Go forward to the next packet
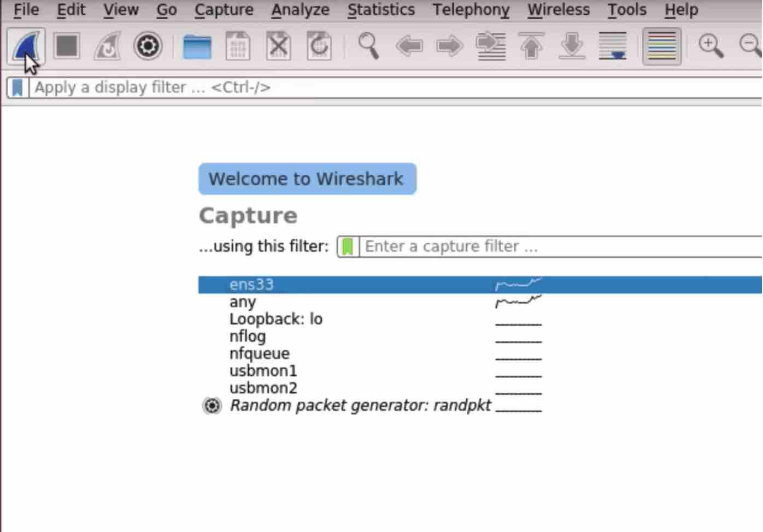763x532 pixels. coord(449,46)
